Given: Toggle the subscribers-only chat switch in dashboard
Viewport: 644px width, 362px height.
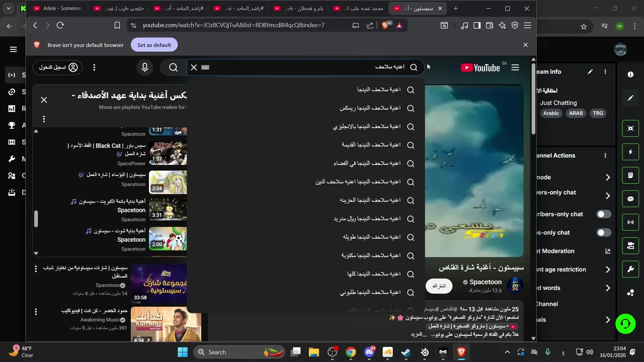Looking at the screenshot, I should (604, 214).
